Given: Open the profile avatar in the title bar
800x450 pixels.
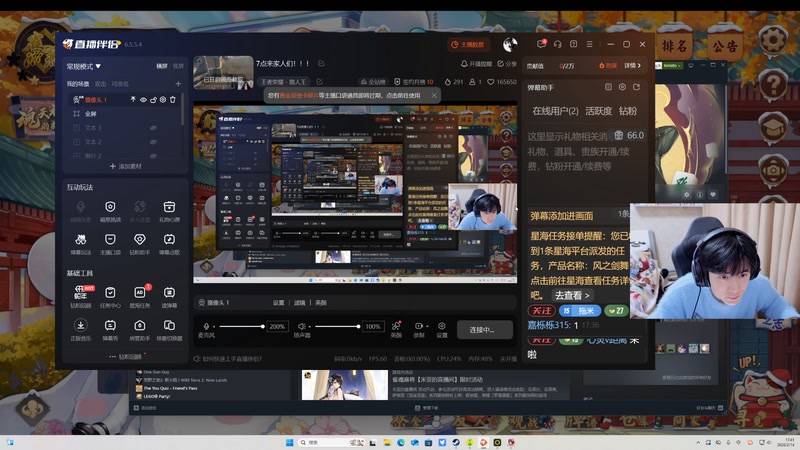Looking at the screenshot, I should [x=510, y=45].
